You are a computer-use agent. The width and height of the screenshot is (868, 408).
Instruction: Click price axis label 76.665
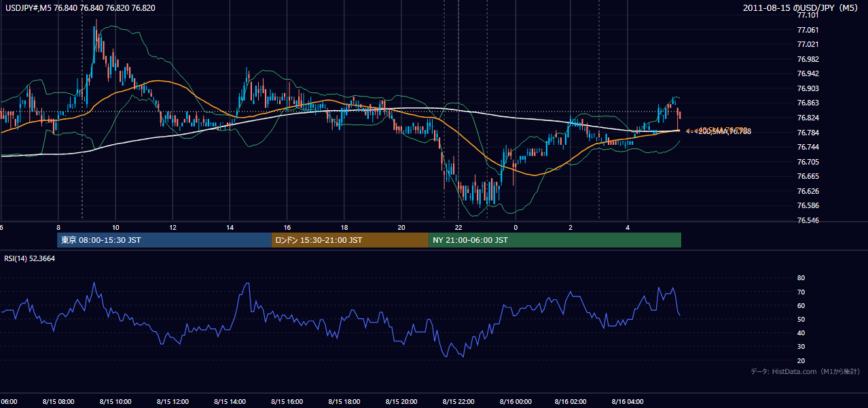808,176
